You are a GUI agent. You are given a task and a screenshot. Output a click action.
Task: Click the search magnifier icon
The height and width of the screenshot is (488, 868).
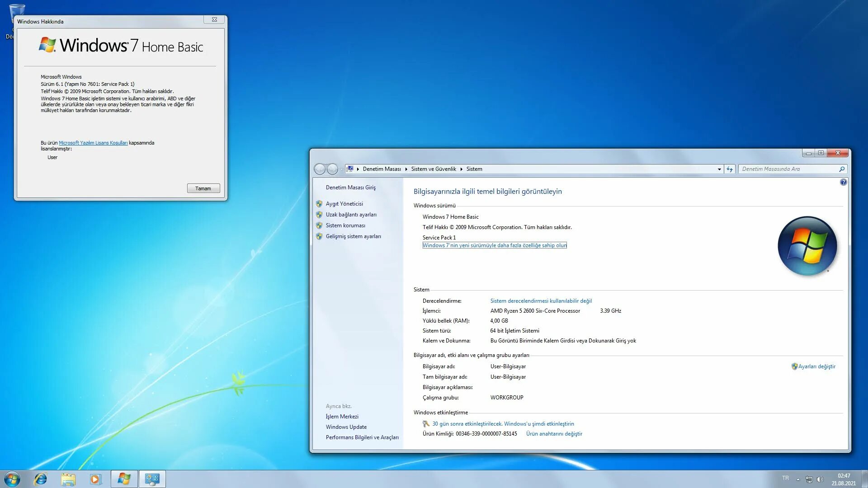coord(842,169)
